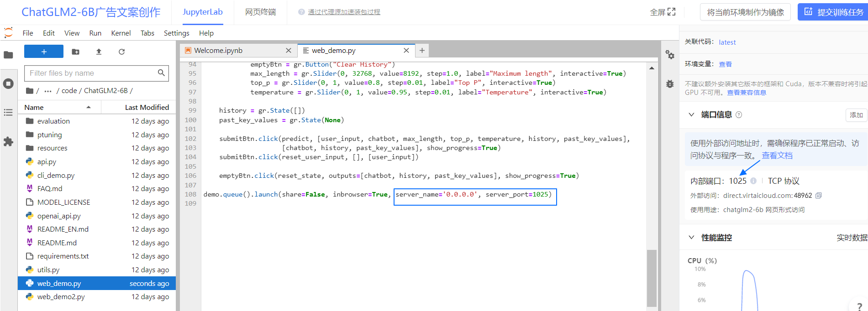
Task: Click the upload files icon
Action: (99, 52)
